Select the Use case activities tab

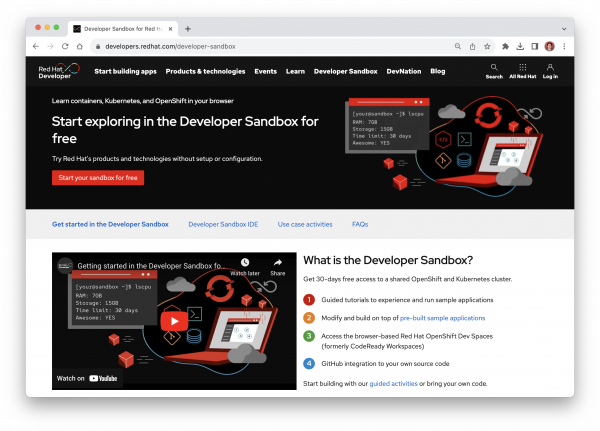pos(305,225)
